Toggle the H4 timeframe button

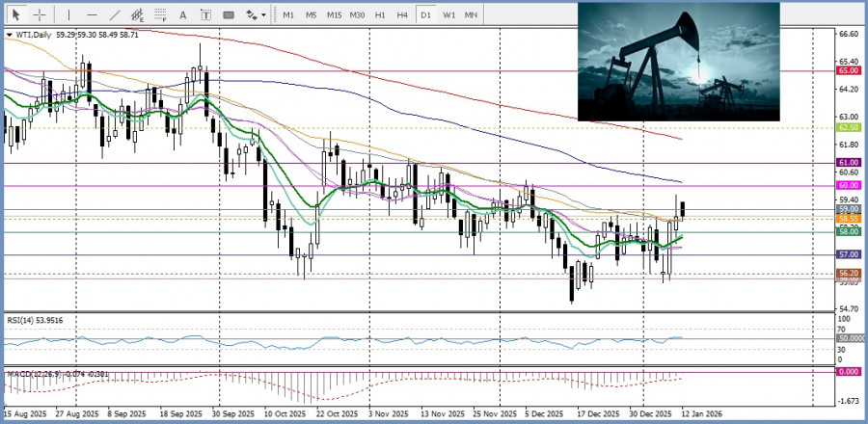[402, 14]
